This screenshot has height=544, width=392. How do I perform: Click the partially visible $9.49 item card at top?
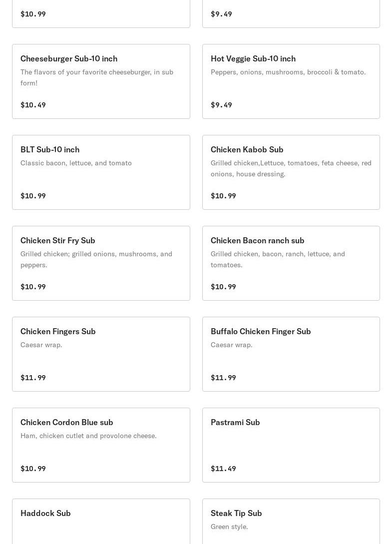(x=291, y=14)
